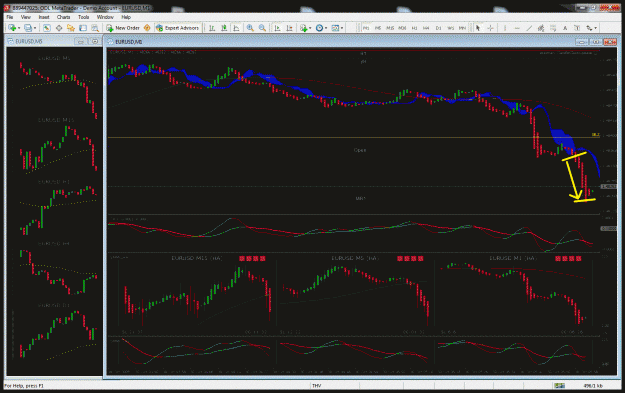Switch to the D1 timeframe
Image resolution: width=625 pixels, height=393 pixels.
(438, 28)
